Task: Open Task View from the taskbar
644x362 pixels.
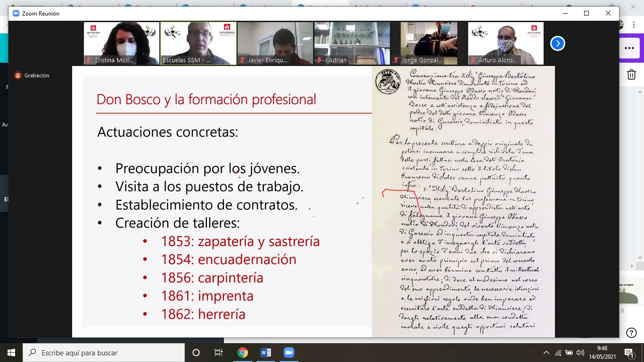Action: point(219,353)
